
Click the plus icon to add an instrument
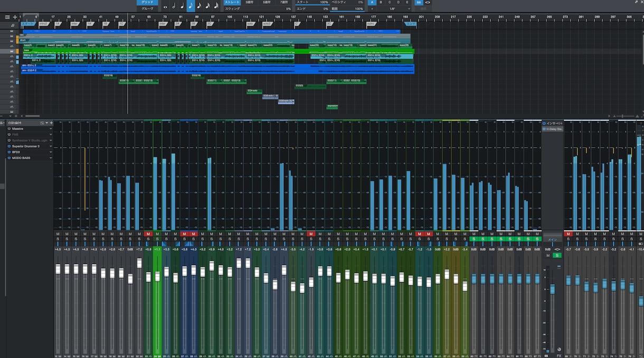[x=51, y=122]
